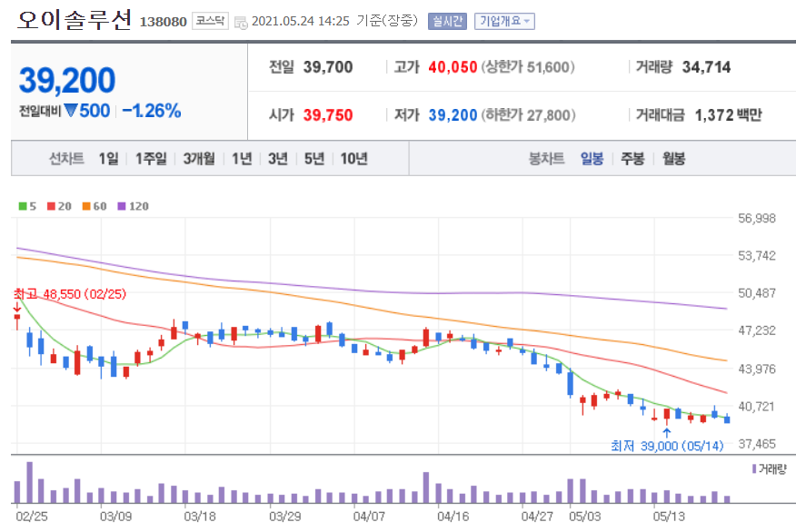
Task: Click the 고가 value 40,050
Action: point(453,67)
